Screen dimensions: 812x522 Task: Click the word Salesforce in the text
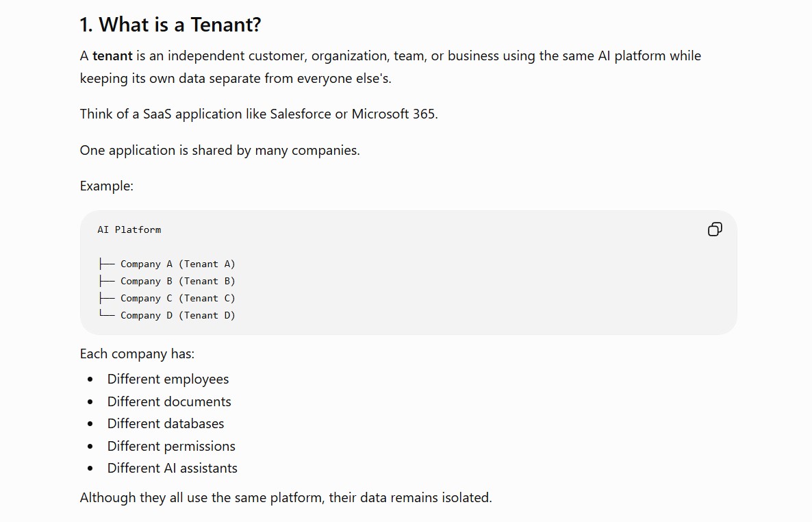coord(301,114)
